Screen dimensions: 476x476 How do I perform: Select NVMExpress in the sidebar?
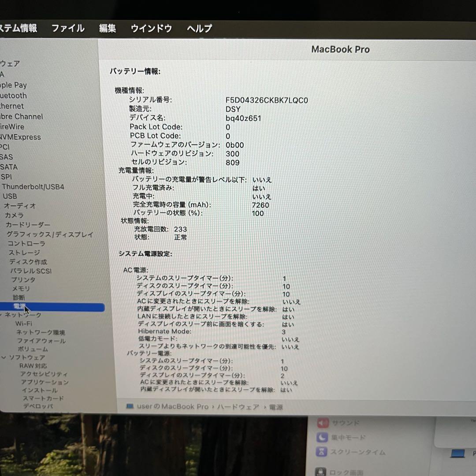pos(20,137)
